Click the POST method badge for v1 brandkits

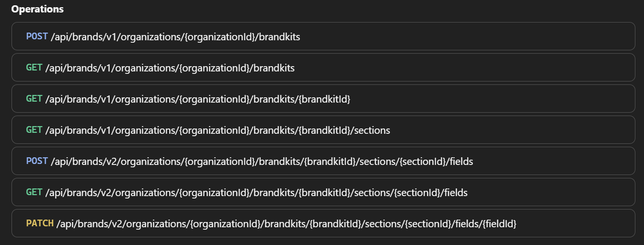[37, 36]
